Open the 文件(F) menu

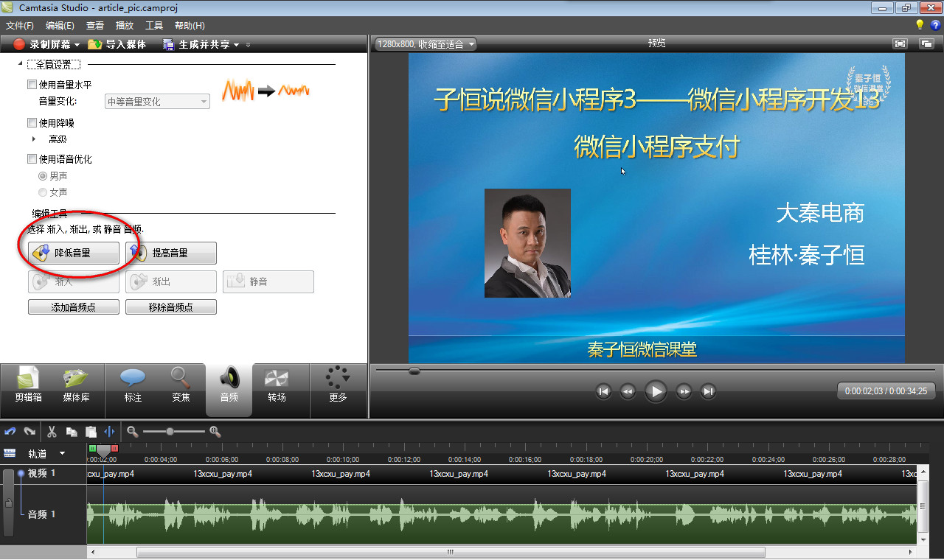point(20,25)
